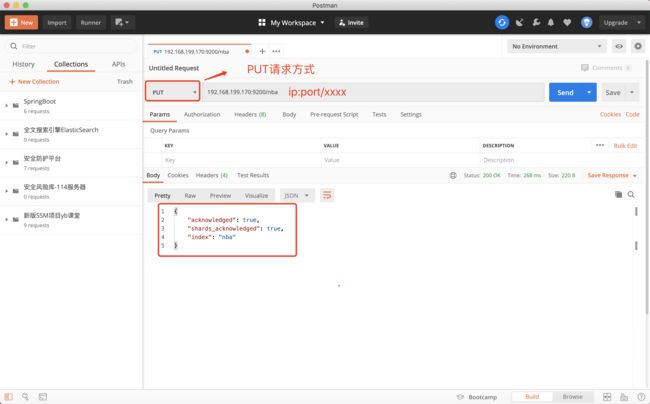Open query params column options ellipsis
The height and width of the screenshot is (404, 650).
pyautogui.click(x=600, y=145)
